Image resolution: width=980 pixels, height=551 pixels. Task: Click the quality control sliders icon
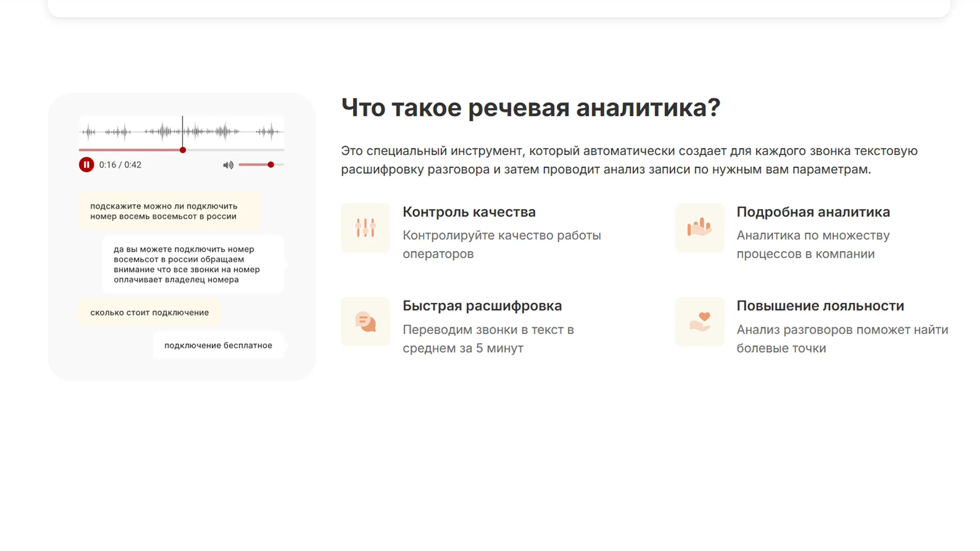coord(365,228)
